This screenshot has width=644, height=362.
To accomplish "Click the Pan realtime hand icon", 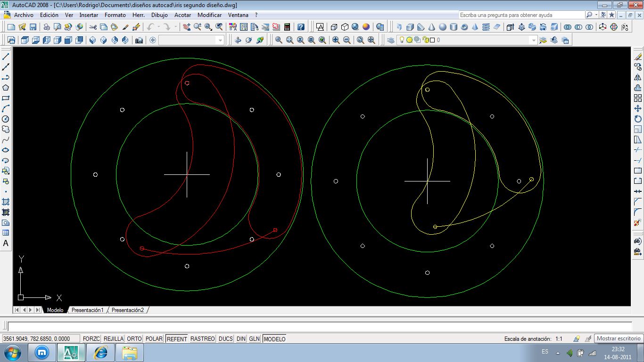I will [x=187, y=27].
